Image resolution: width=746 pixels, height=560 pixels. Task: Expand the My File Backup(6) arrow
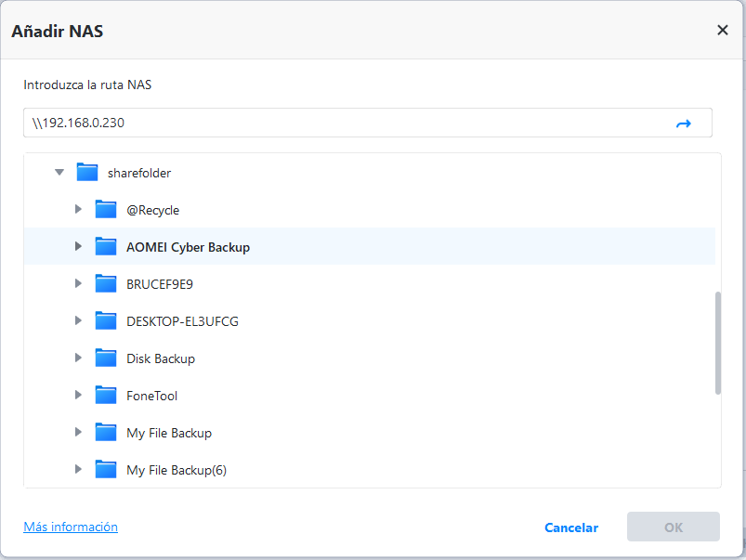pos(79,469)
